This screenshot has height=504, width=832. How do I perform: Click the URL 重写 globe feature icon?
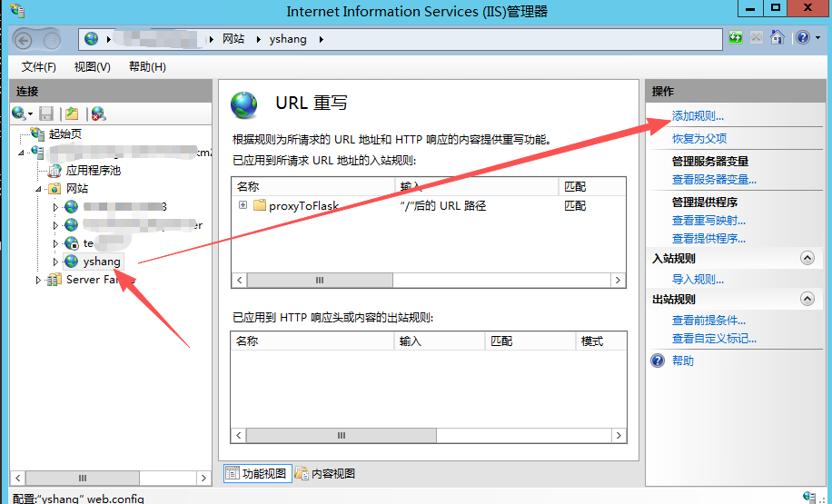tap(243, 105)
